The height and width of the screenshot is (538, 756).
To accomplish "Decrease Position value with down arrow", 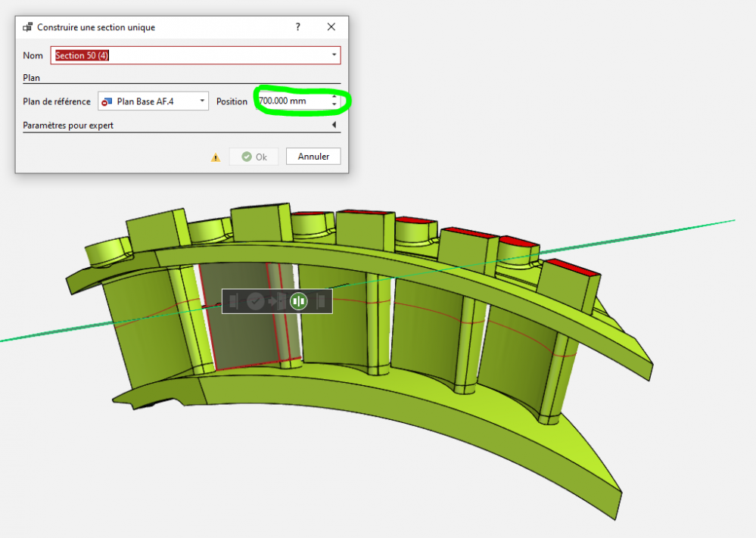I will point(334,105).
